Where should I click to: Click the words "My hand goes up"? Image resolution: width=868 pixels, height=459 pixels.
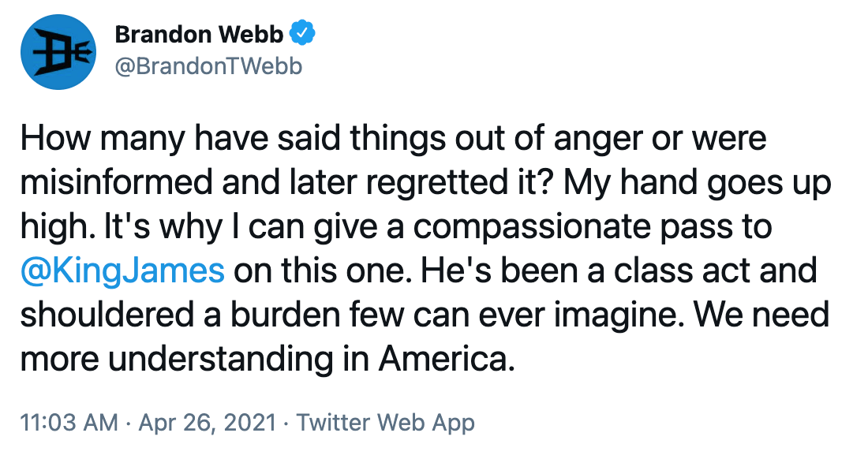point(698,183)
